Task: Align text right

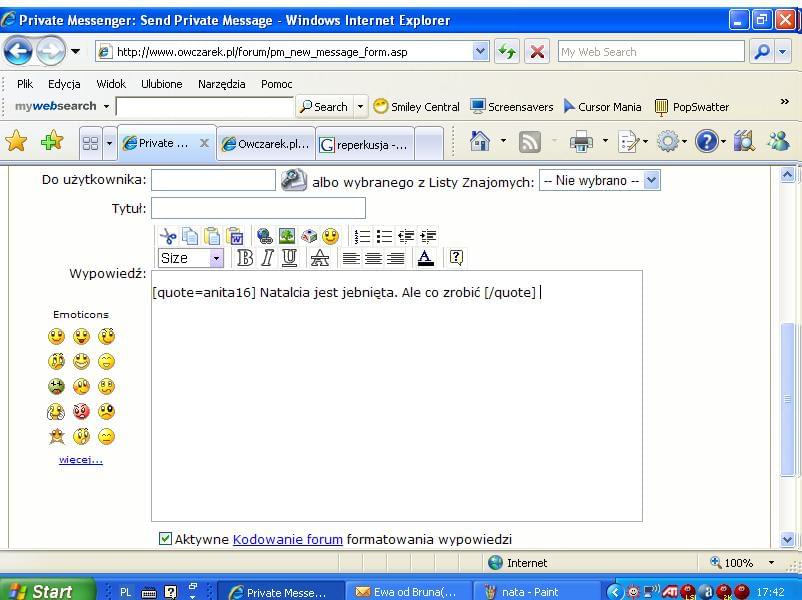Action: pyautogui.click(x=395, y=258)
